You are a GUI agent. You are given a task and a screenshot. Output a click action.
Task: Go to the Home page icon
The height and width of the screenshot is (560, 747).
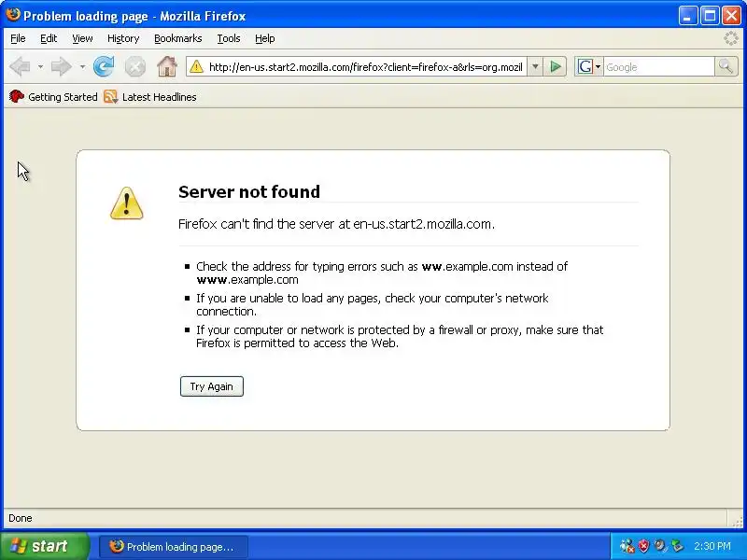[x=167, y=66]
